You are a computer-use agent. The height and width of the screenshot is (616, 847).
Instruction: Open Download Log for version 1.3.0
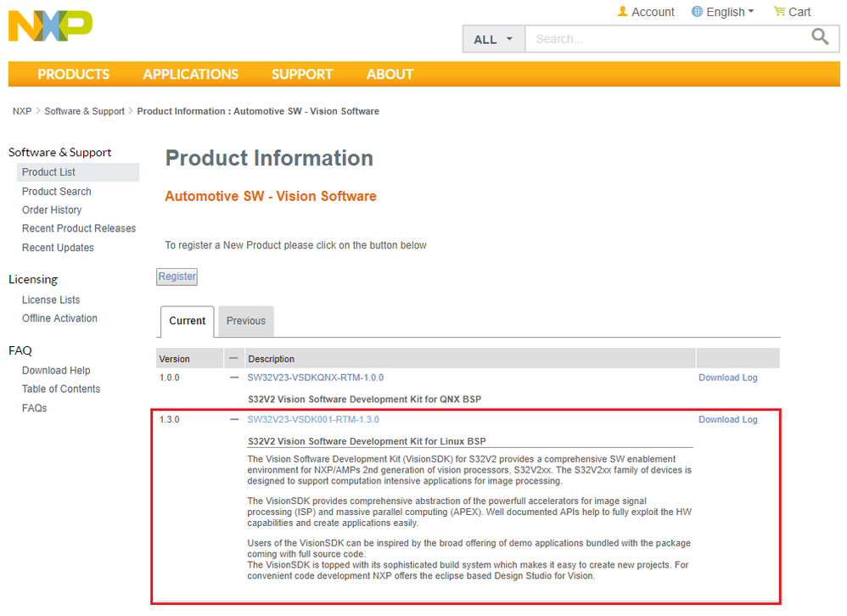pos(728,419)
